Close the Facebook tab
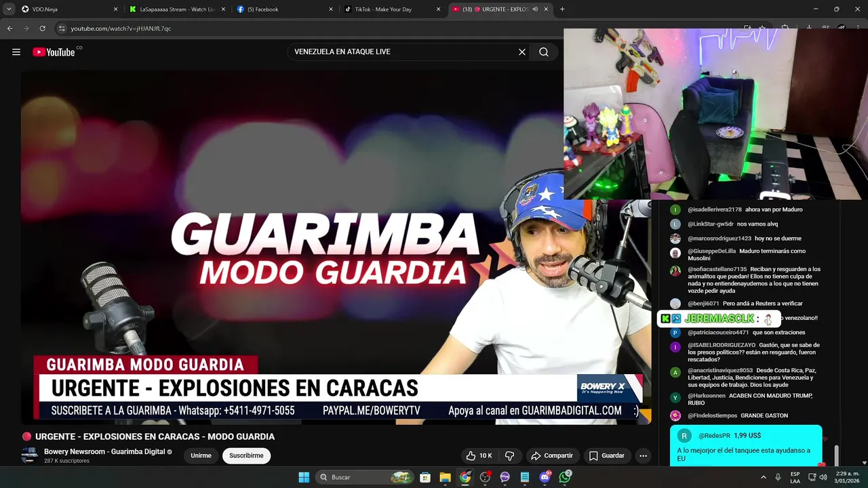This screenshot has height=488, width=868. pos(331,9)
